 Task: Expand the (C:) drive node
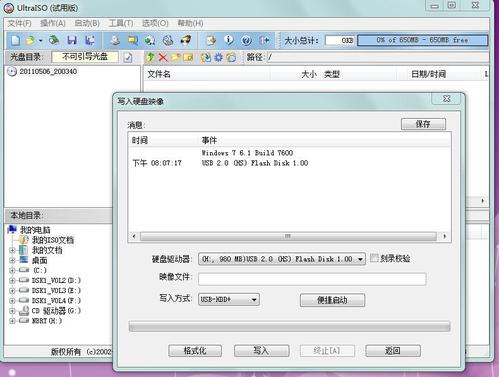(x=12, y=270)
